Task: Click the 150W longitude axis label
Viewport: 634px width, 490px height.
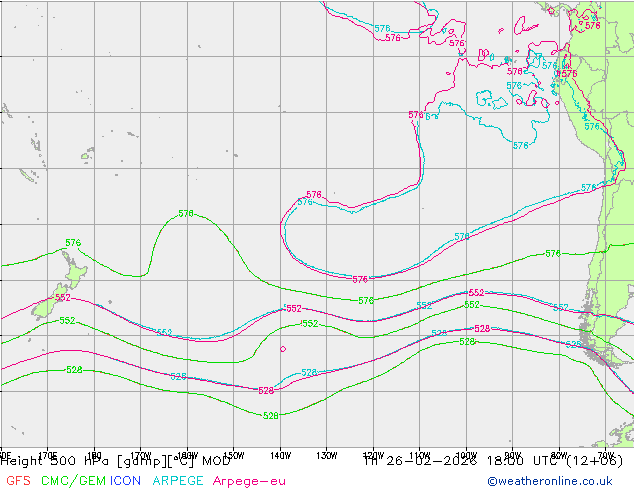Action: click(x=234, y=456)
